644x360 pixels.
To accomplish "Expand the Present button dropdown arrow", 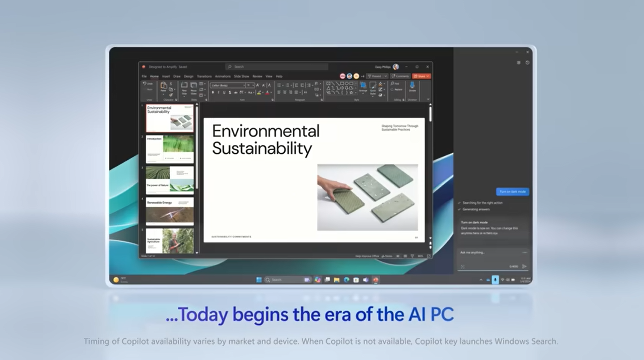I will pyautogui.click(x=386, y=76).
